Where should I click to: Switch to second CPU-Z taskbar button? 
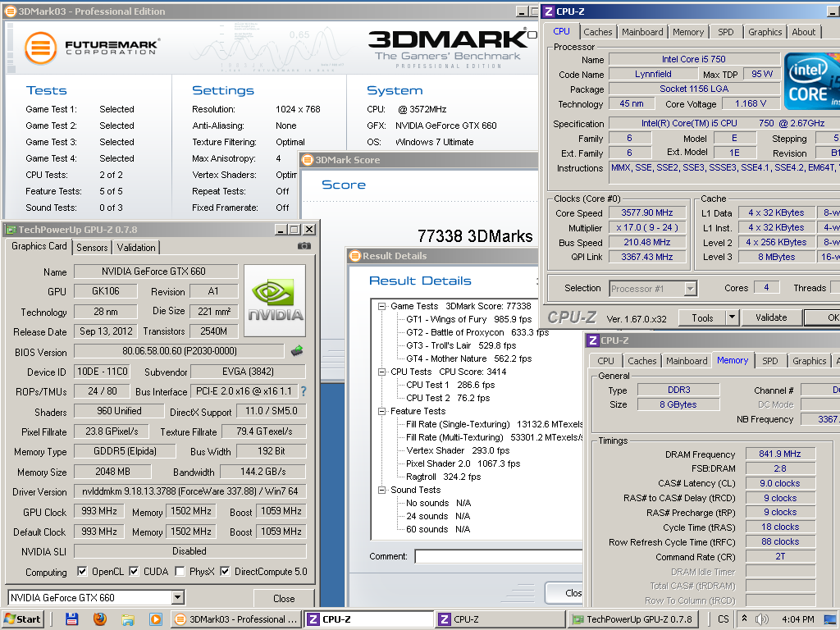[500, 619]
